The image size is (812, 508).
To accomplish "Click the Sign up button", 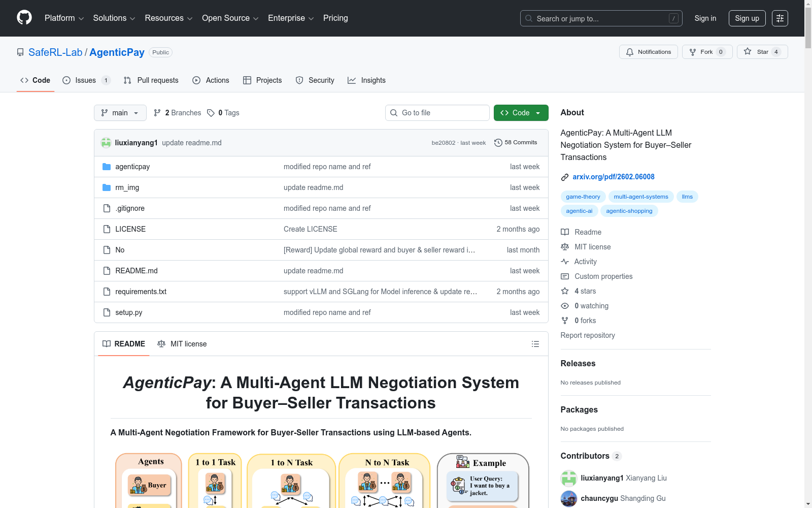I will coord(747,18).
